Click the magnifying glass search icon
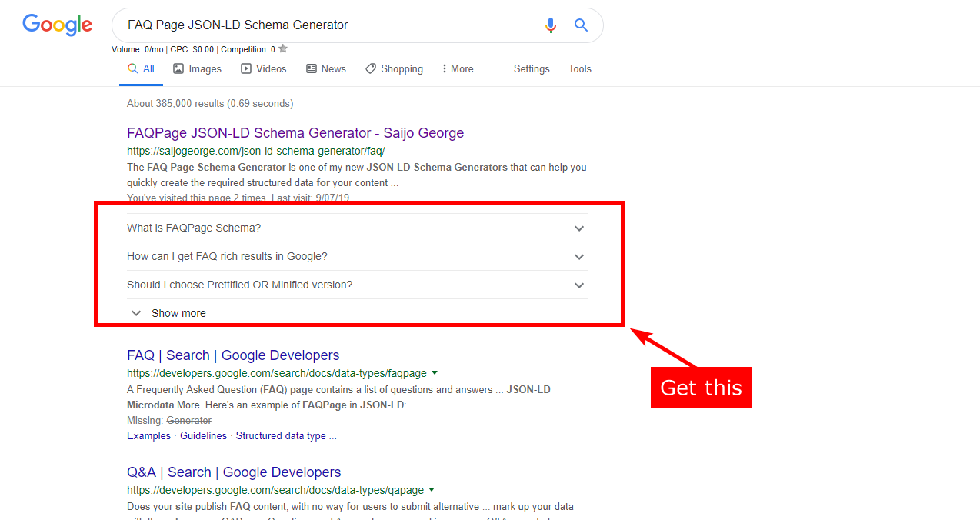The width and height of the screenshot is (980, 520). coord(581,25)
